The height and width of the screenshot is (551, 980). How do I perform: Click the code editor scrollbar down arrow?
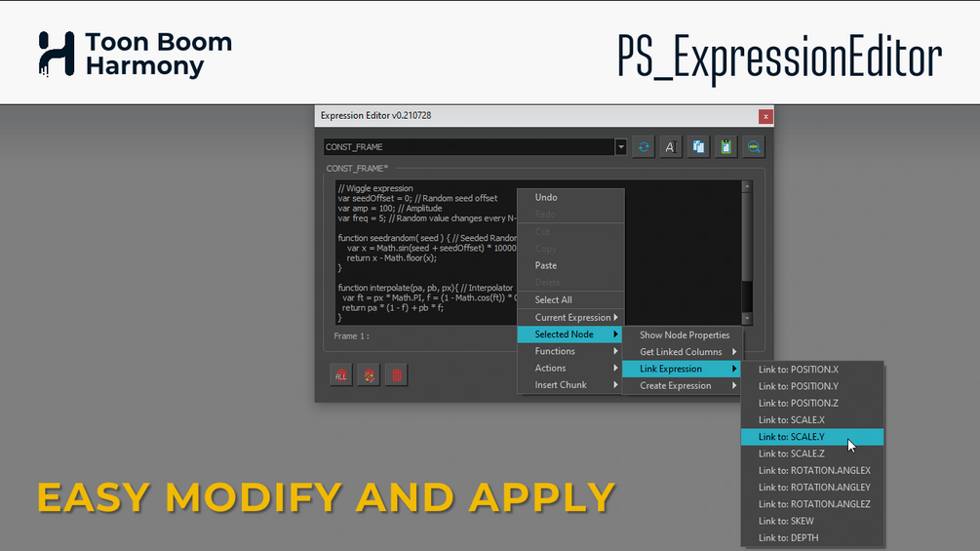click(x=746, y=319)
